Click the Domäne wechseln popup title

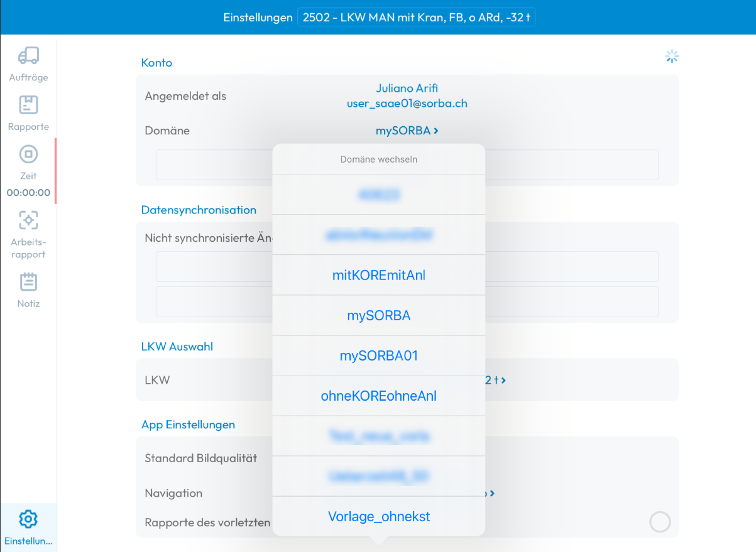click(x=379, y=160)
